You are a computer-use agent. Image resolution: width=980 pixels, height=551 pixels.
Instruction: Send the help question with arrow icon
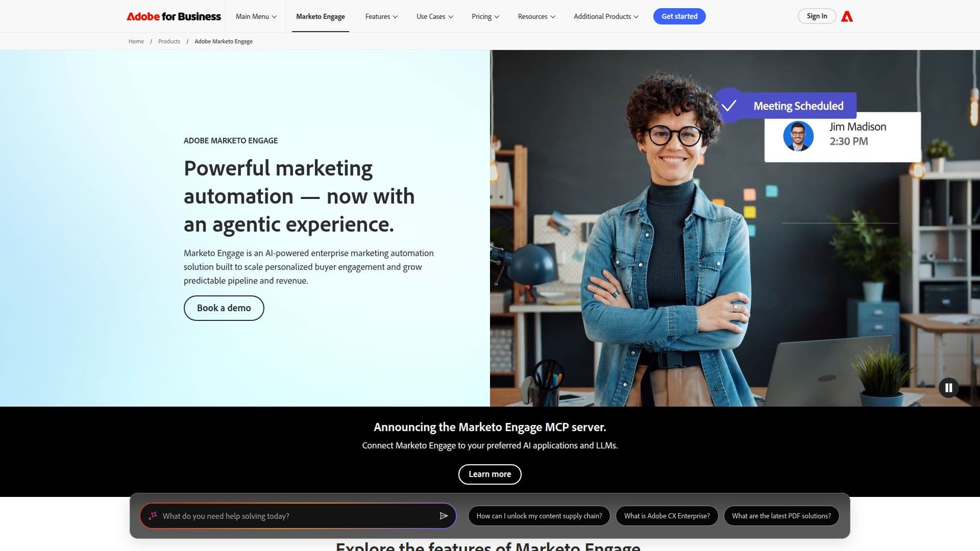444,516
